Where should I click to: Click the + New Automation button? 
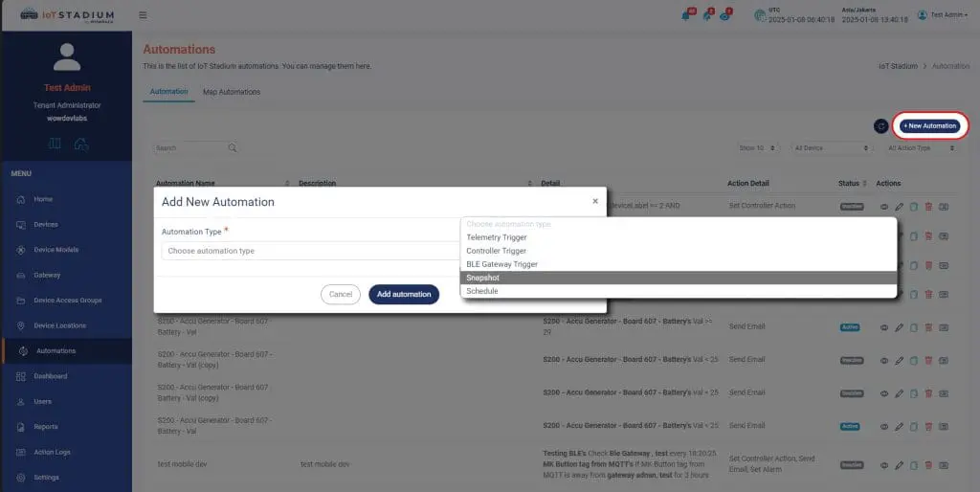coord(929,126)
